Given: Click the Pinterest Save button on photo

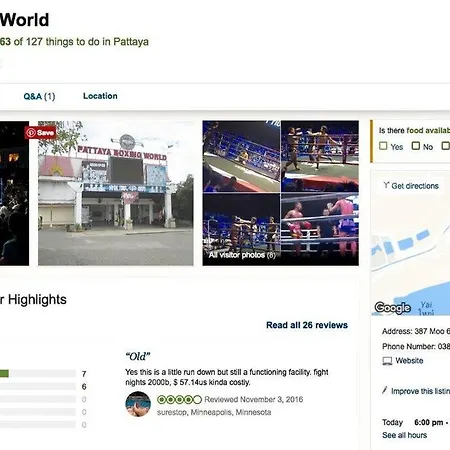Looking at the screenshot, I should click(40, 133).
